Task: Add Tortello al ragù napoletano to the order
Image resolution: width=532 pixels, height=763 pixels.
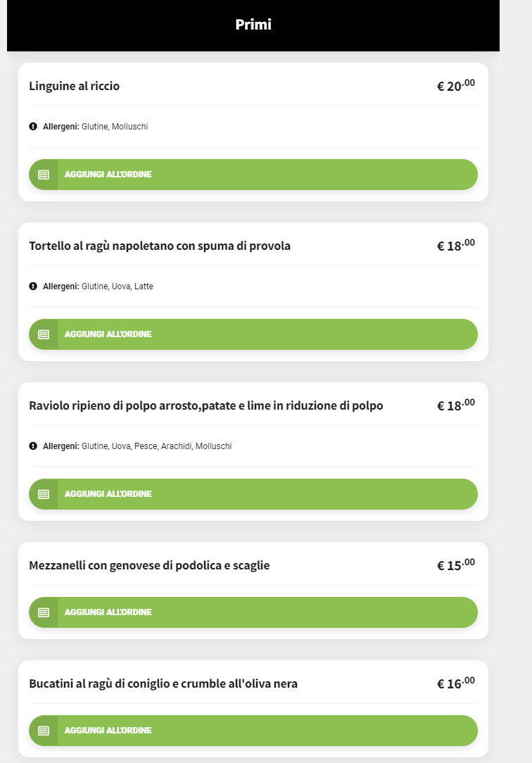Action: pyautogui.click(x=253, y=334)
